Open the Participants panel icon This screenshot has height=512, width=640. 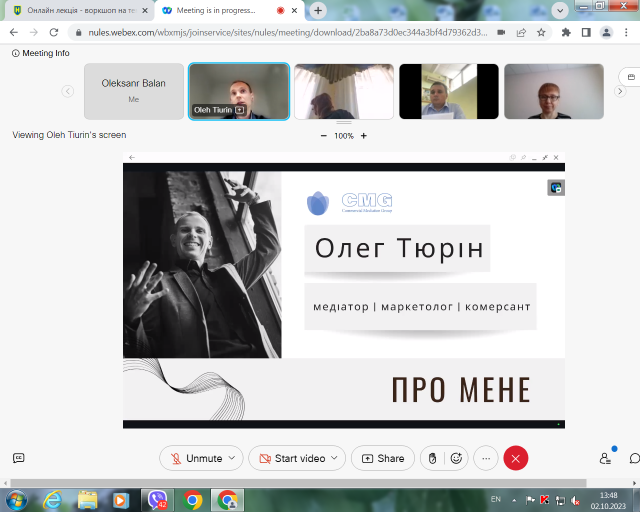point(605,458)
